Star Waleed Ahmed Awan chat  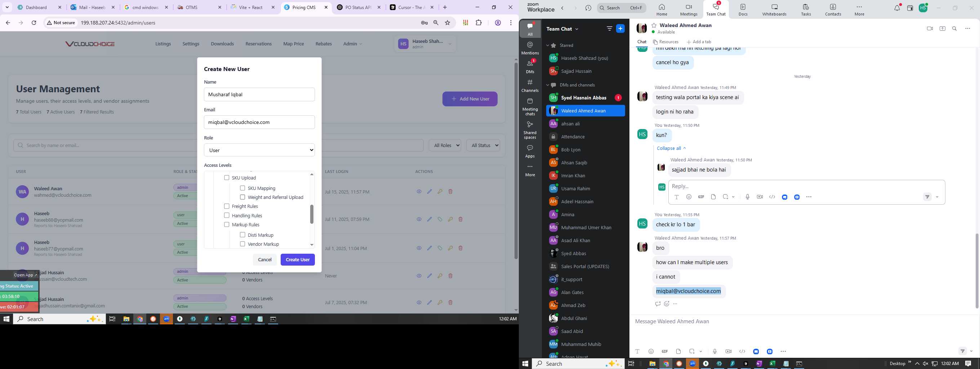(654, 26)
